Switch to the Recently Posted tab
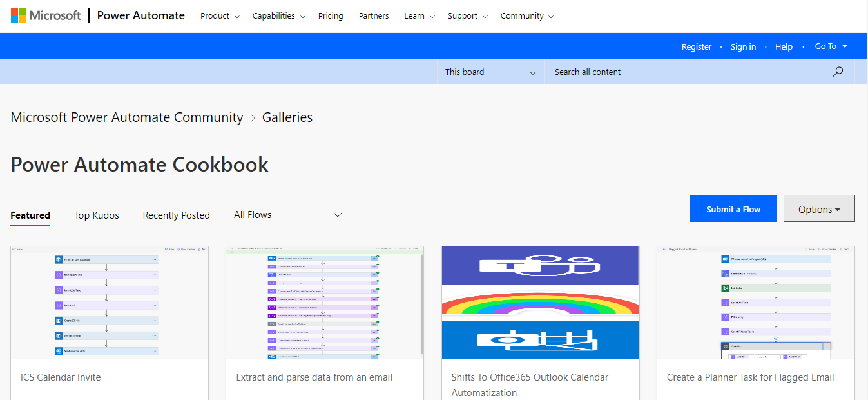 tap(176, 215)
